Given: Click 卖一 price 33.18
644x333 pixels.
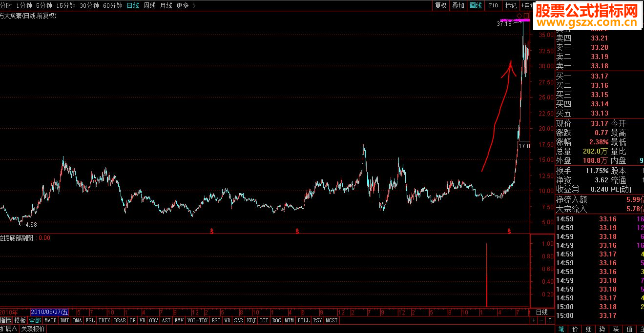Looking at the screenshot, I should pos(600,66).
